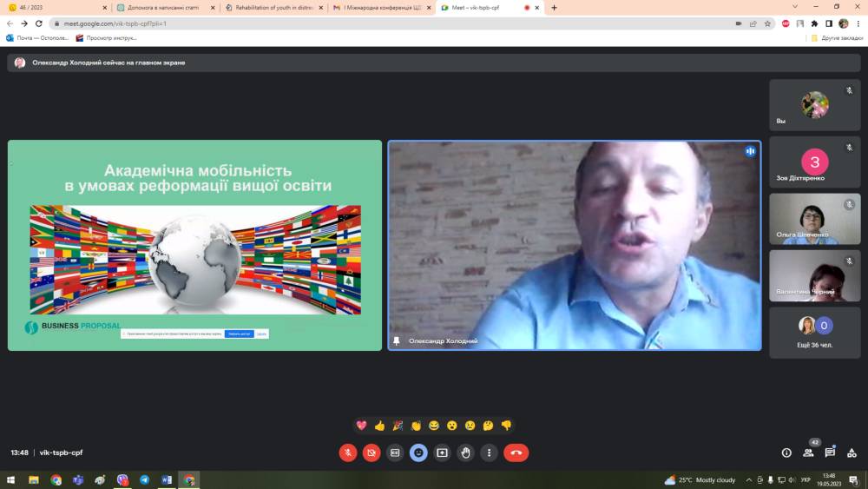Click the present screen icon

click(442, 453)
